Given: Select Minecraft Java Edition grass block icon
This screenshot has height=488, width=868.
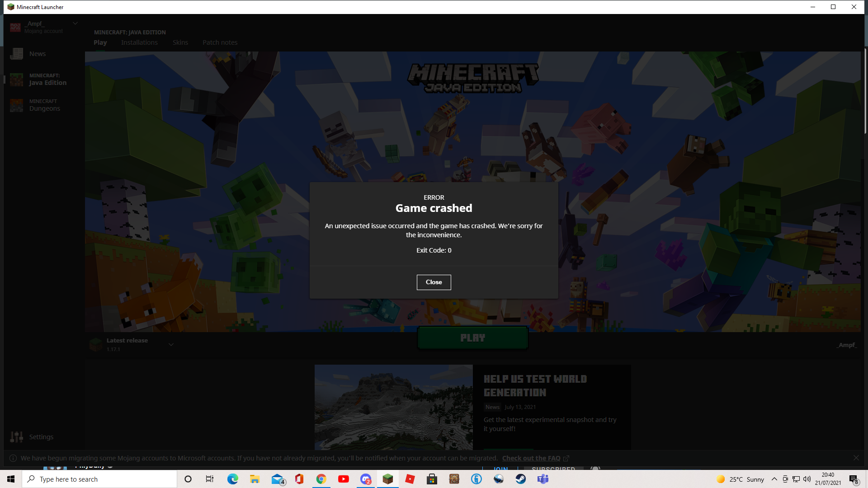Looking at the screenshot, I should [17, 80].
